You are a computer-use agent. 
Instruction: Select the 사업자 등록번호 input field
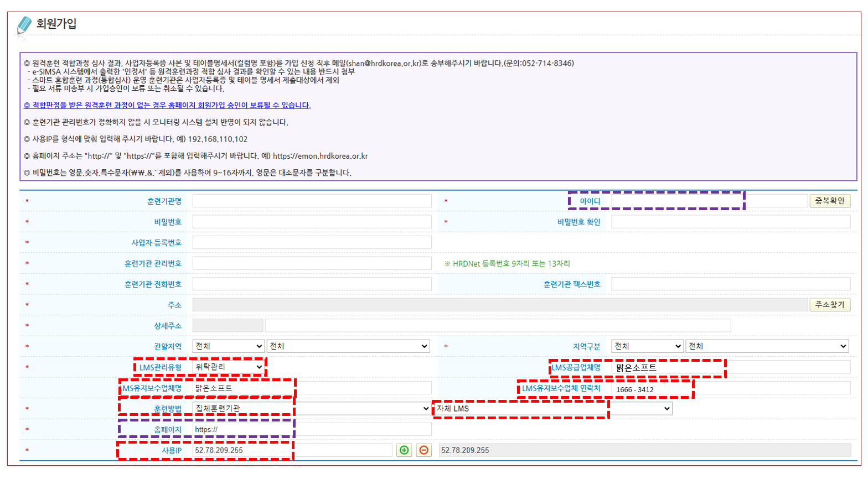[312, 242]
